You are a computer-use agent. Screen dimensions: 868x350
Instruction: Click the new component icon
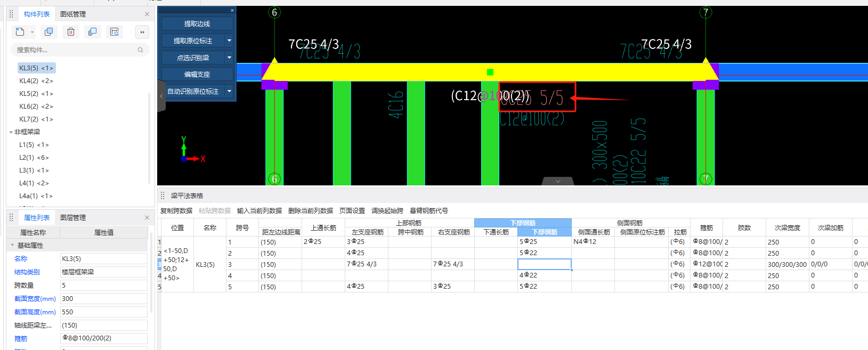click(x=20, y=32)
